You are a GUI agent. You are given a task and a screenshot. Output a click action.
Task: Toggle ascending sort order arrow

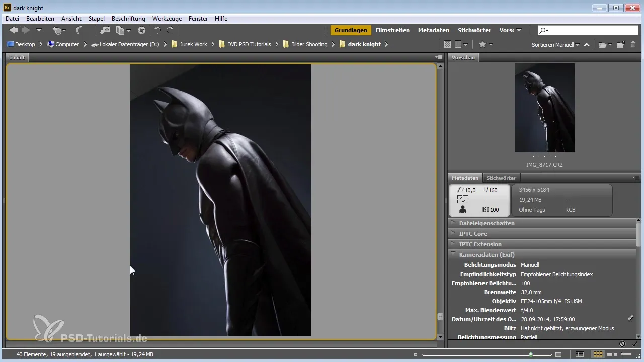tap(587, 44)
